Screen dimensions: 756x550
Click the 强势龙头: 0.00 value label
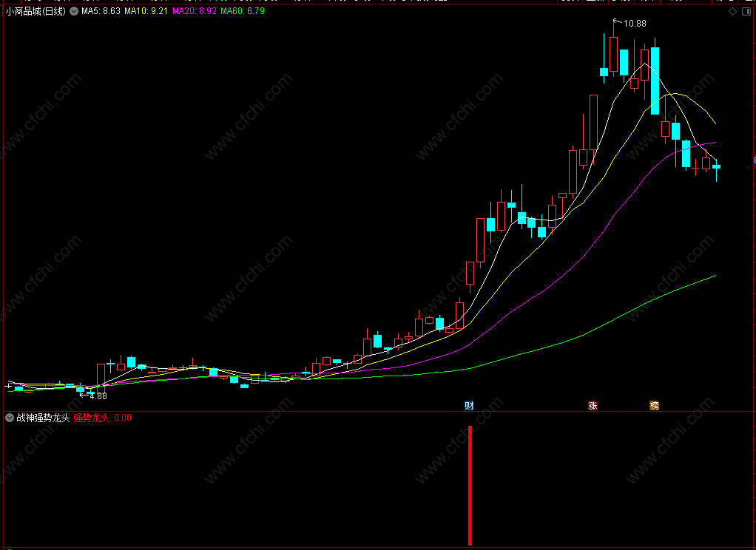point(102,418)
